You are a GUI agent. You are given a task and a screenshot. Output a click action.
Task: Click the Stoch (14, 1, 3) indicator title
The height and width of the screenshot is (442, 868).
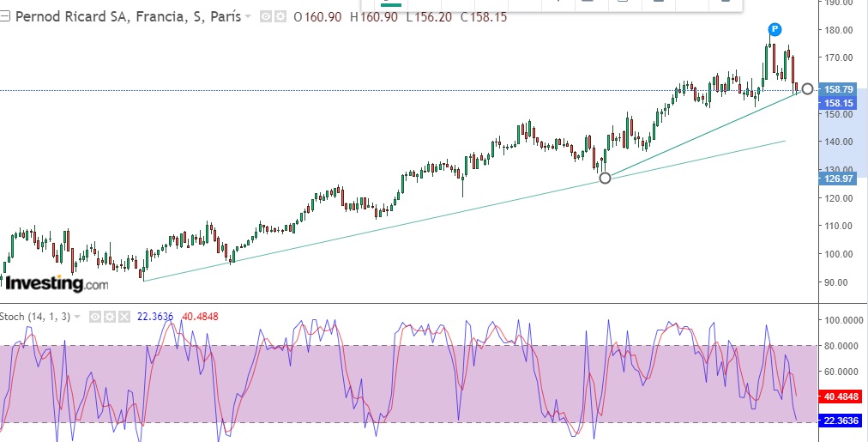tap(35, 317)
